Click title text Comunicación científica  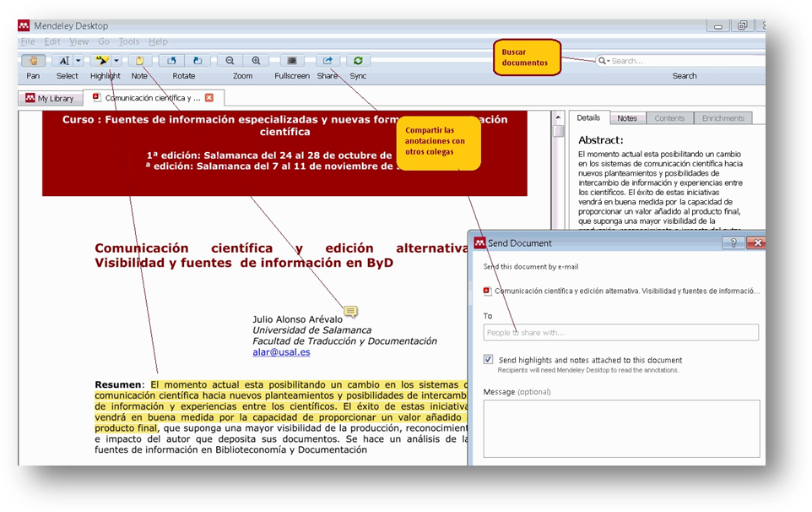point(184,248)
